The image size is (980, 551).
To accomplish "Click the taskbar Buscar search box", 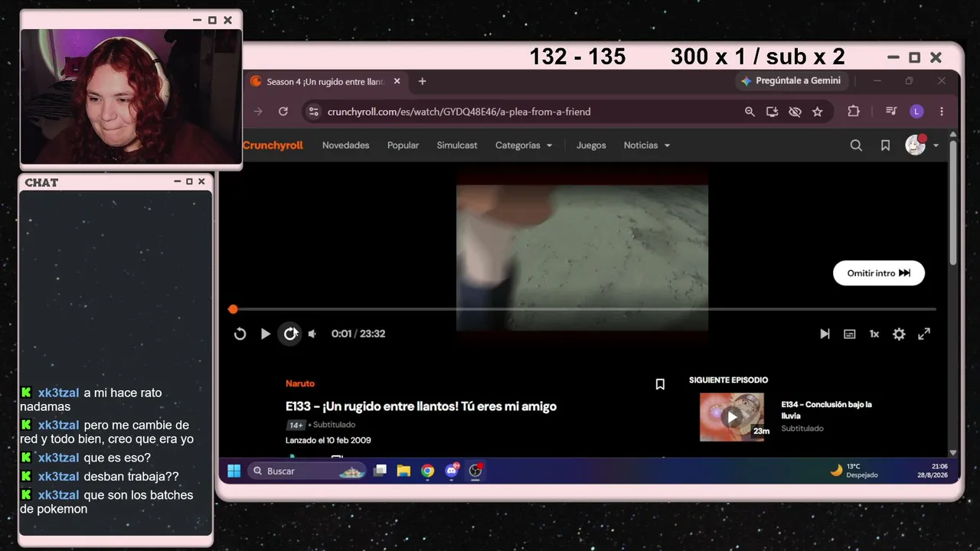I will point(308,471).
